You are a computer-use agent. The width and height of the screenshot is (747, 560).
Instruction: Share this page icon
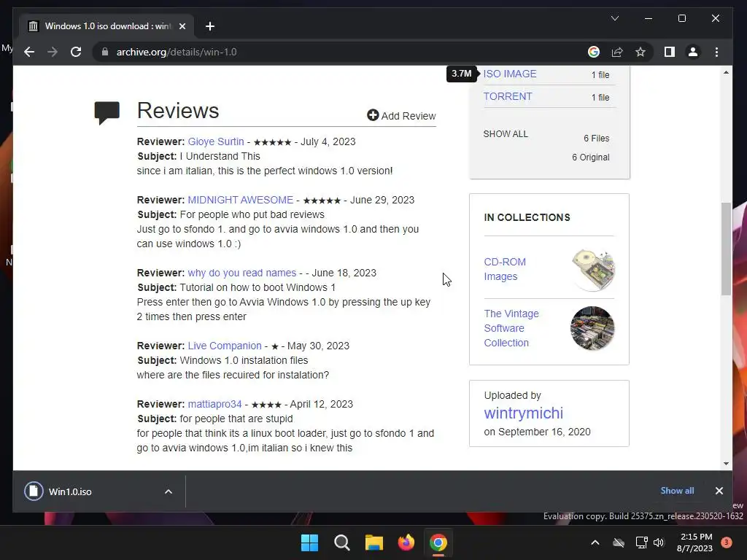point(617,52)
